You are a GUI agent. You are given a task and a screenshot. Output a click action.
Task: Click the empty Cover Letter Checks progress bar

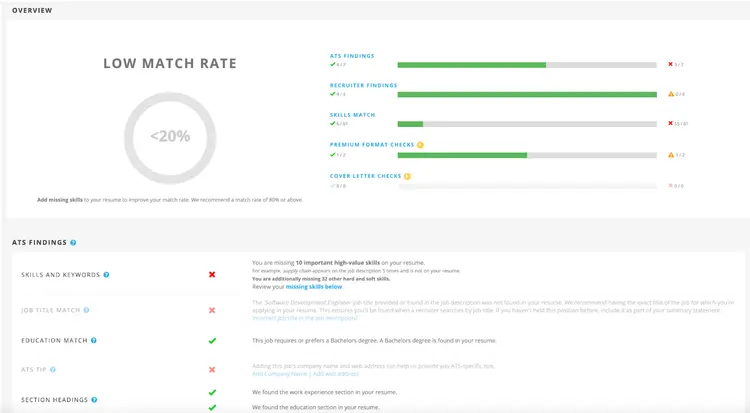[x=527, y=186]
